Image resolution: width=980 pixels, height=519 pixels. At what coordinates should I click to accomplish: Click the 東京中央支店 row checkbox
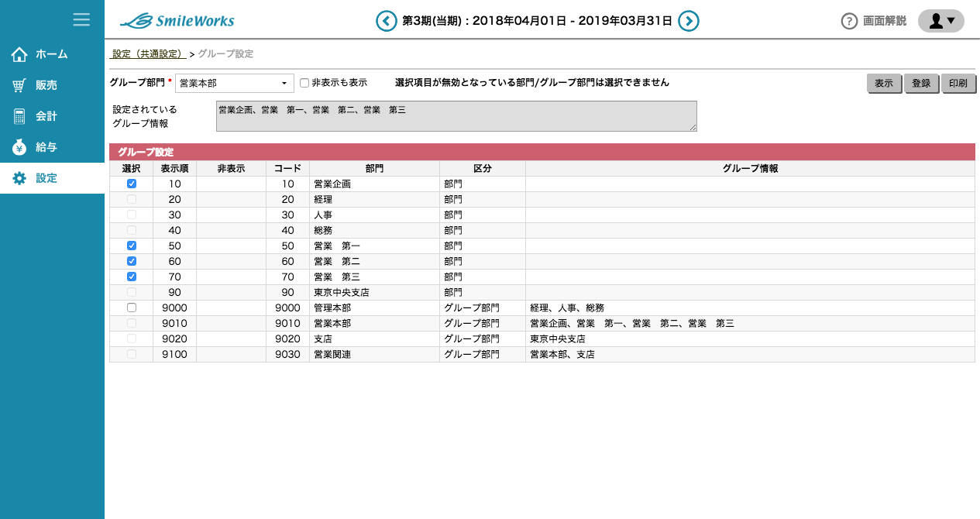click(132, 292)
